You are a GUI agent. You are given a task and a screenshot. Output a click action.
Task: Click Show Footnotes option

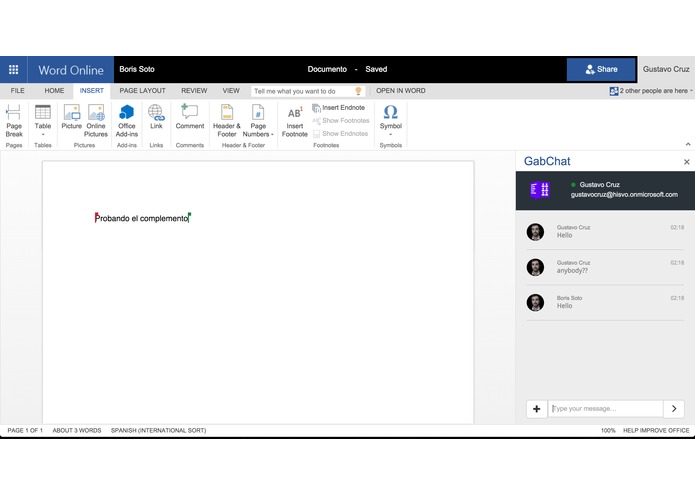point(341,121)
